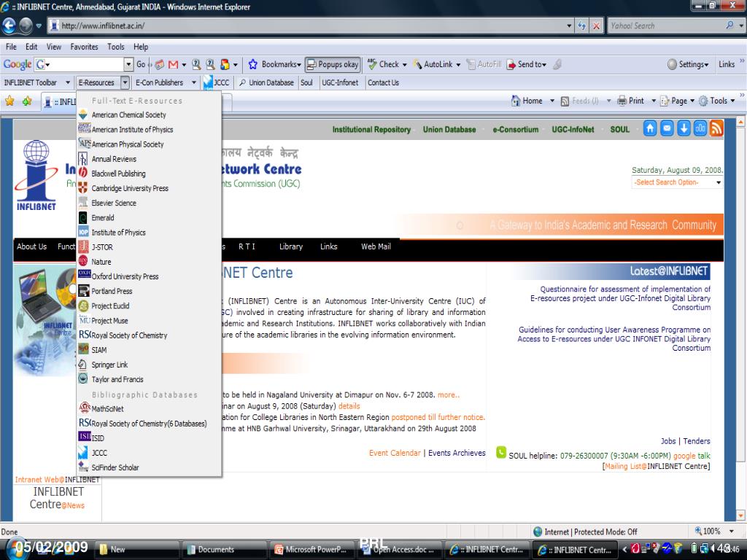Expand the Home button dropdown arrow

click(x=552, y=101)
